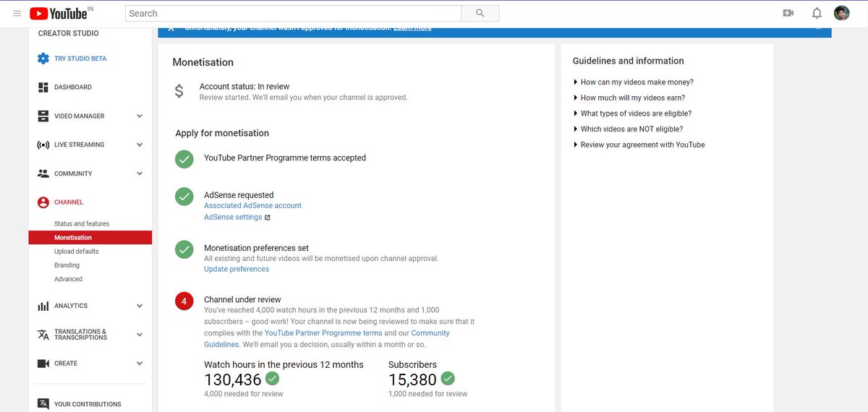Open Branding in sidebar
The height and width of the screenshot is (412, 868).
point(67,265)
